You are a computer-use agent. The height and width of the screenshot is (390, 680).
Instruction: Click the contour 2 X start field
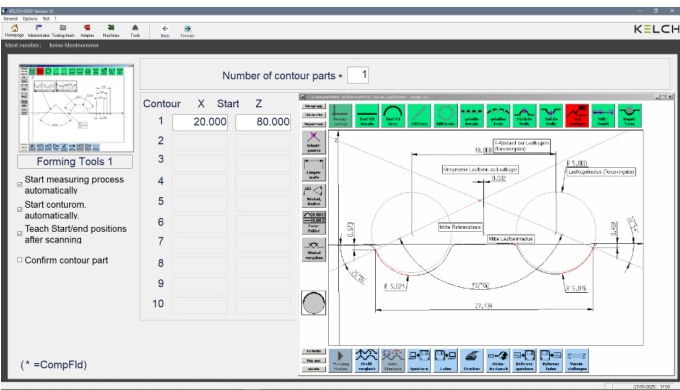point(199,142)
